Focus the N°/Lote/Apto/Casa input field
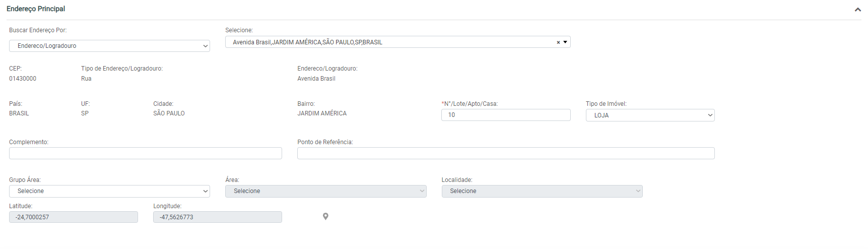Viewport: 868px width, 249px height. 505,115
